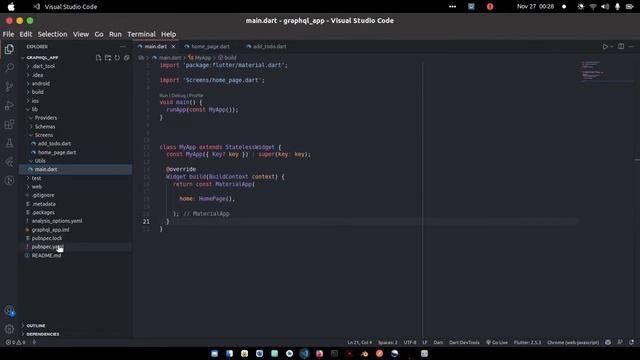Click the volume icon in top bar
Viewport: 640px width, 360px height.
pos(605,7)
